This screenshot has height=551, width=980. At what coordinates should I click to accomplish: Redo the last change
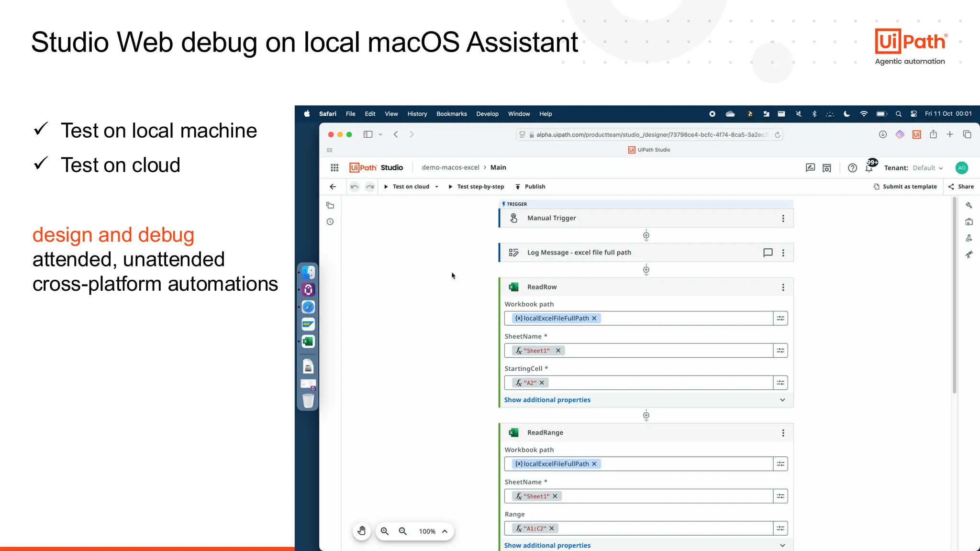click(370, 187)
